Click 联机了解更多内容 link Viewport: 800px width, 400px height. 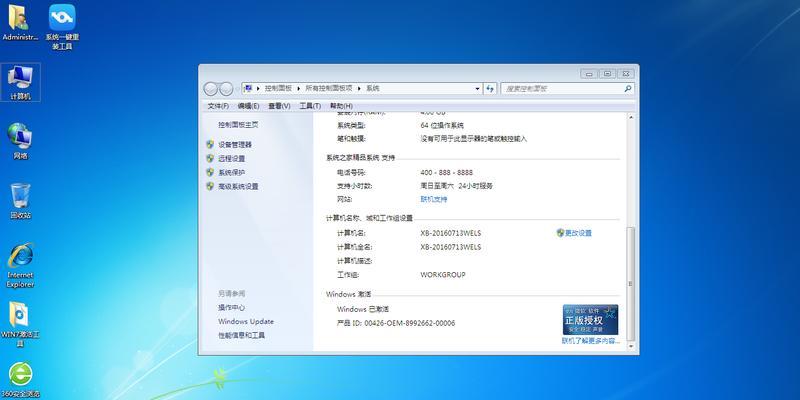coord(591,340)
